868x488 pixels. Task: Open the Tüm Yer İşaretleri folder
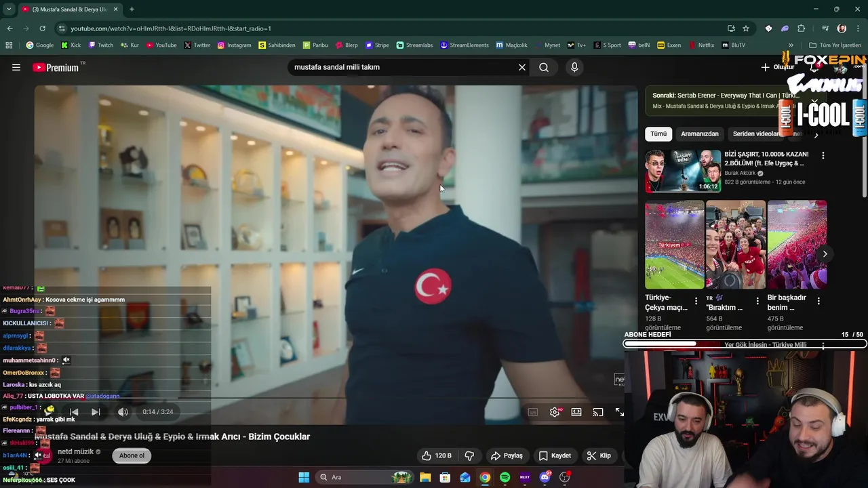pyautogui.click(x=835, y=45)
